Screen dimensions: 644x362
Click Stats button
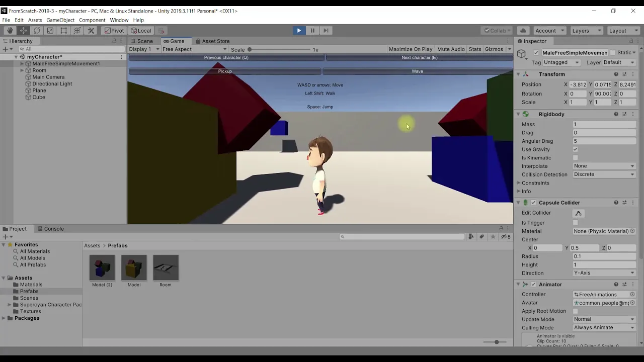pos(475,49)
